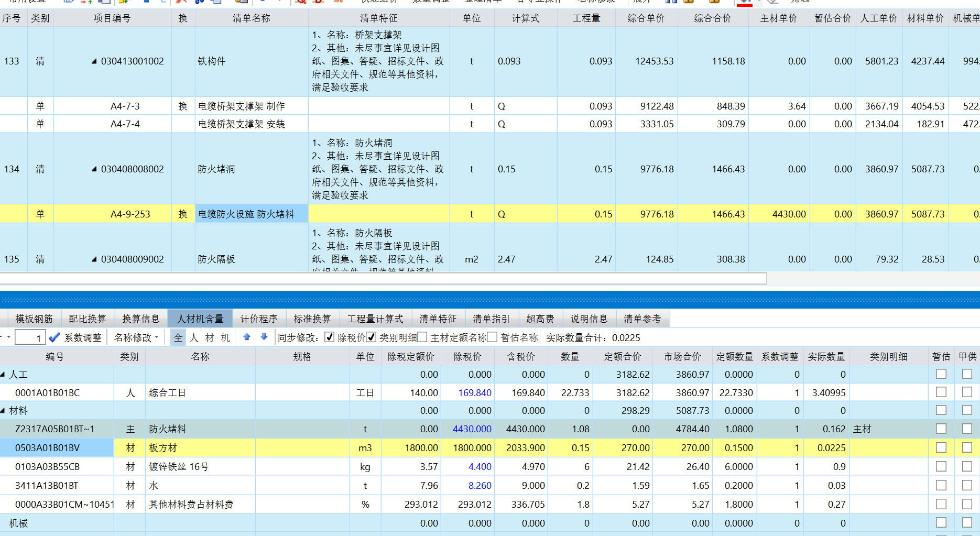980x536 pixels.
Task: Filter to labor with 人 button
Action: (x=194, y=337)
